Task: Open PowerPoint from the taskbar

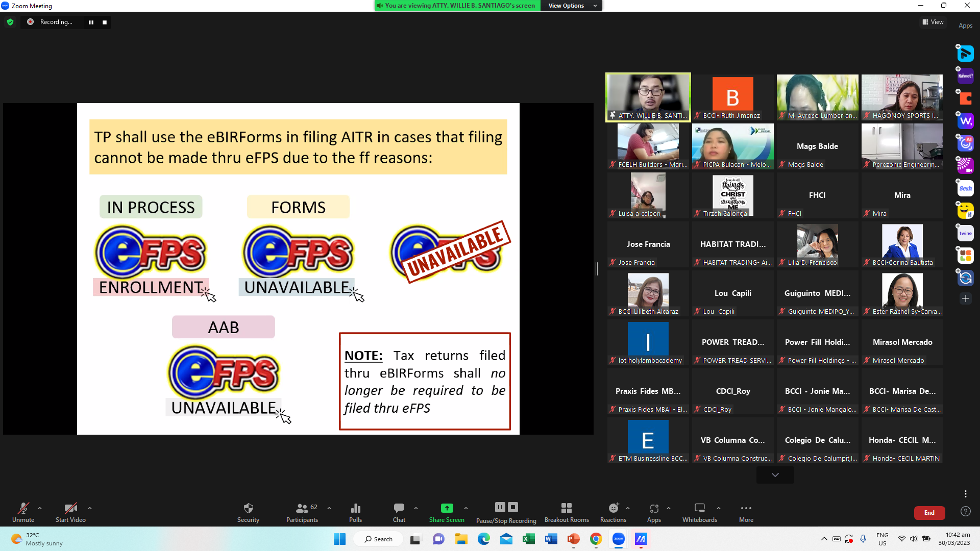Action: [x=574, y=539]
